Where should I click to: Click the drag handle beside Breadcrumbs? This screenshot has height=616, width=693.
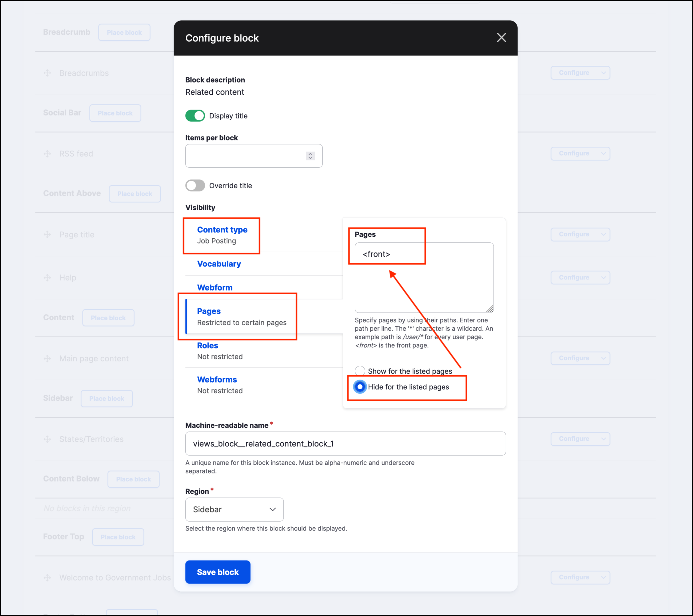(48, 73)
